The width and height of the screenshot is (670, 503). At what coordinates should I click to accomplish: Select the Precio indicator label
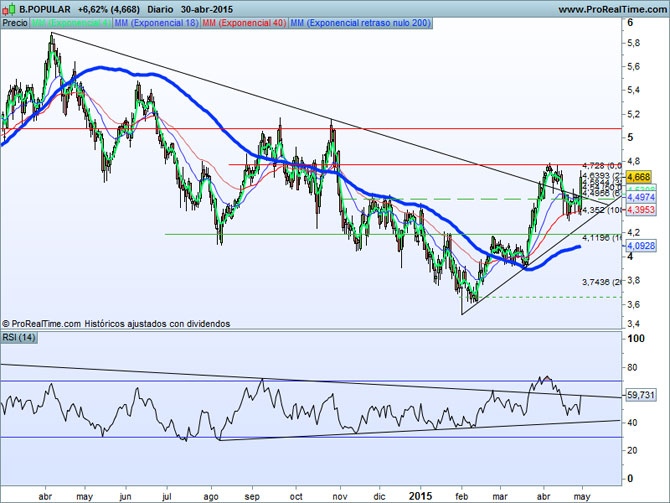tap(15, 23)
